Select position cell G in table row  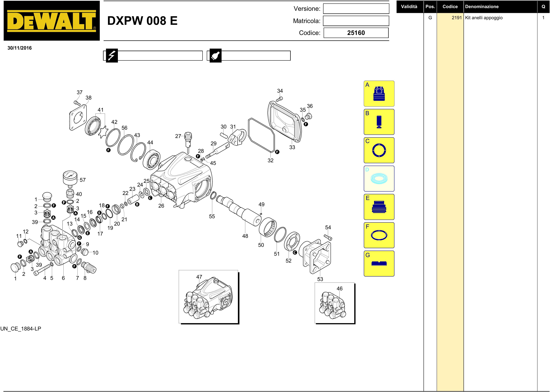pos(430,18)
